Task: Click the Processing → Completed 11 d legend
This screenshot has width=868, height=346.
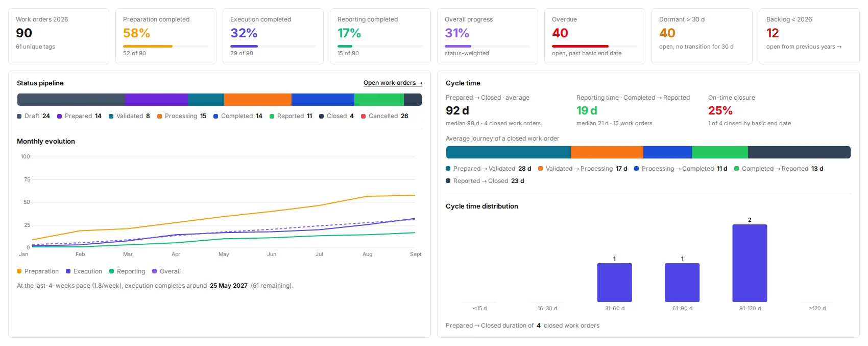Action: coord(681,169)
